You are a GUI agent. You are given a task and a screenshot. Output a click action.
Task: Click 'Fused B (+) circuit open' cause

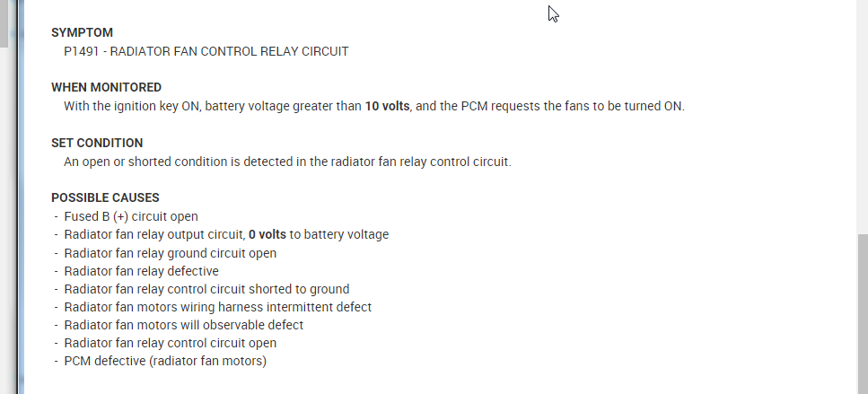(131, 216)
